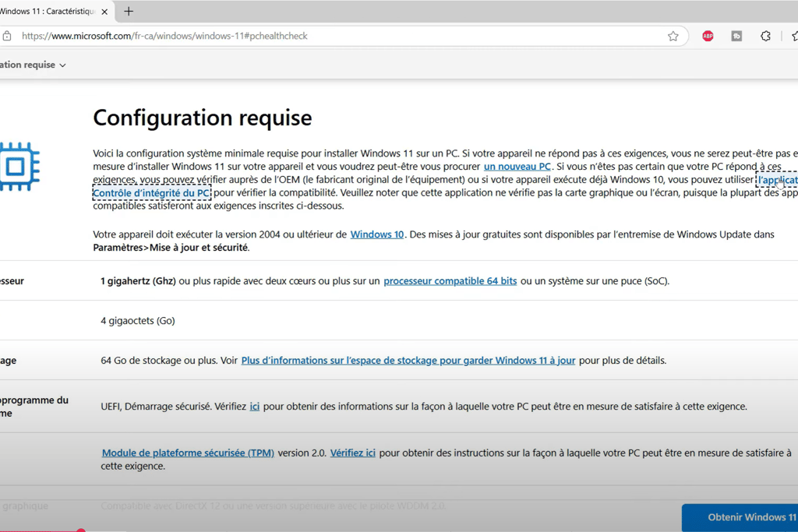The image size is (798, 532).
Task: Open the Extensions puzzle-piece menu
Action: [x=765, y=36]
